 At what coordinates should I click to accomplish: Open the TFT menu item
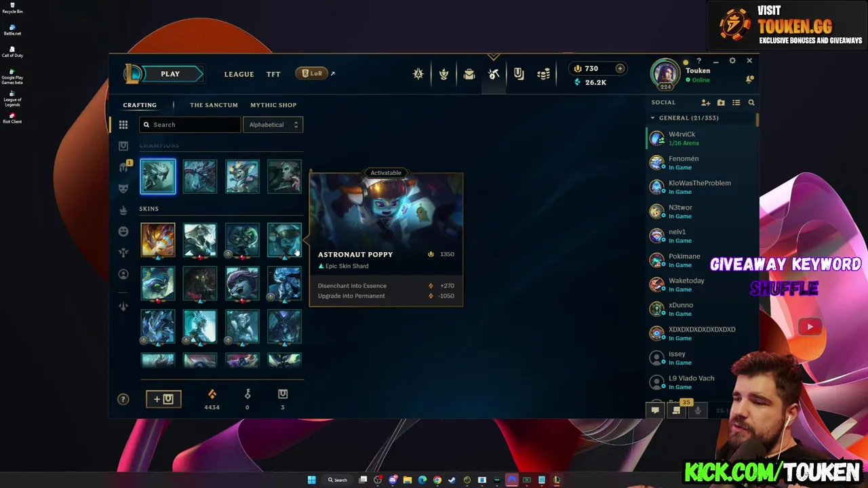(273, 74)
